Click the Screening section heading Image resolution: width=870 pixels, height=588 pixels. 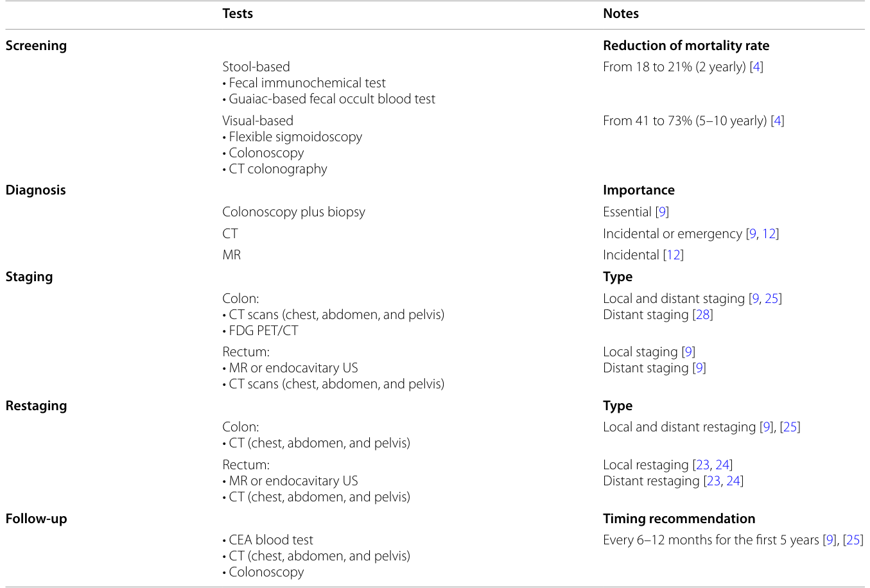[x=36, y=46]
